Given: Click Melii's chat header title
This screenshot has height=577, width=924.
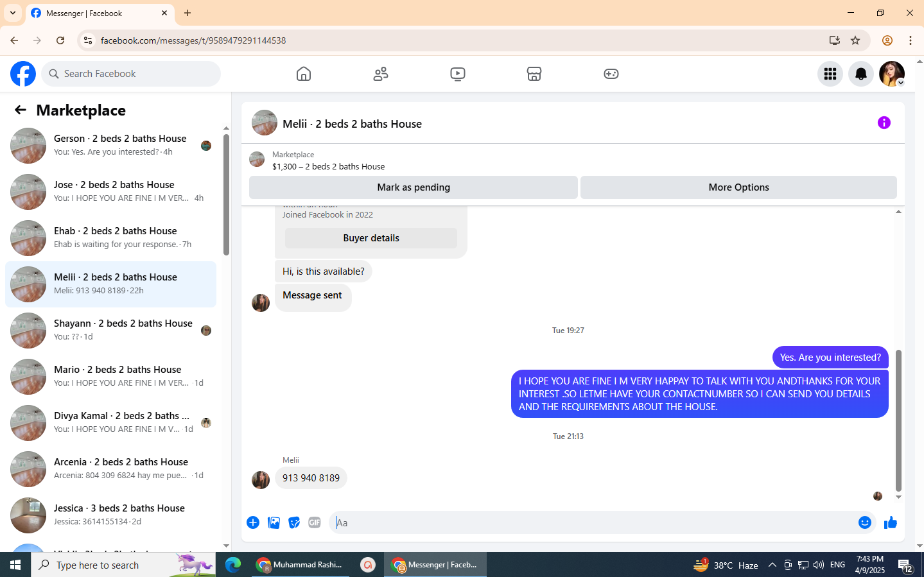Looking at the screenshot, I should point(352,124).
